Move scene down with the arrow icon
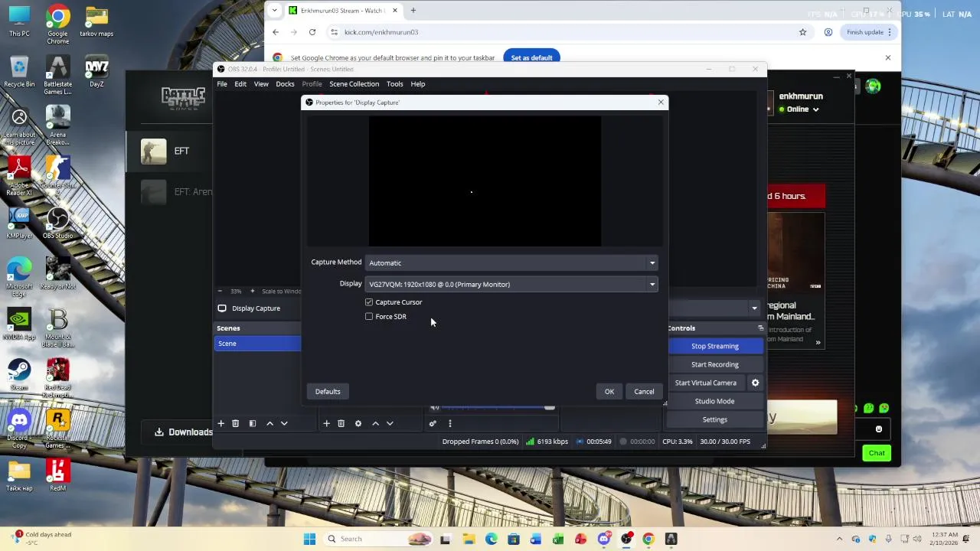This screenshot has width=980, height=551. [x=284, y=423]
